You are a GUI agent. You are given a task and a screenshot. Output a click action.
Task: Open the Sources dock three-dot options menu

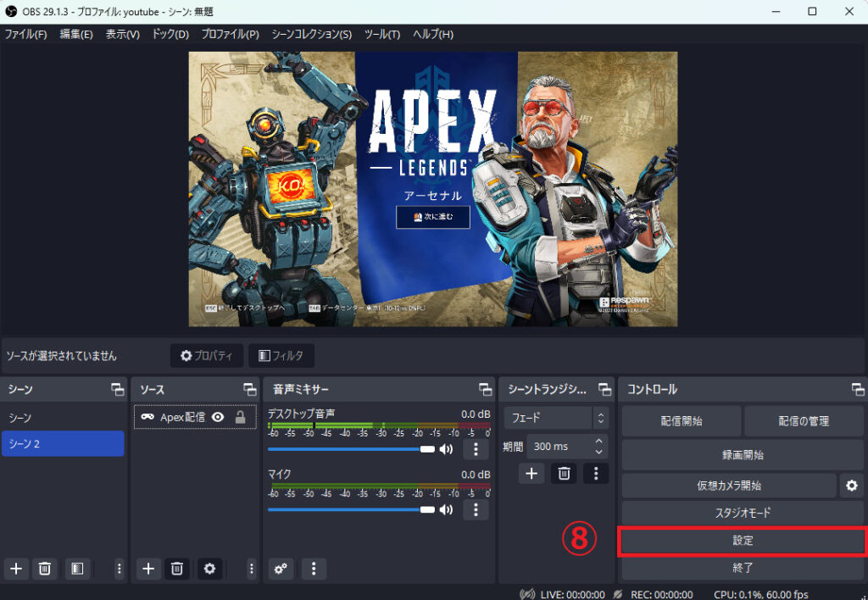(x=251, y=569)
